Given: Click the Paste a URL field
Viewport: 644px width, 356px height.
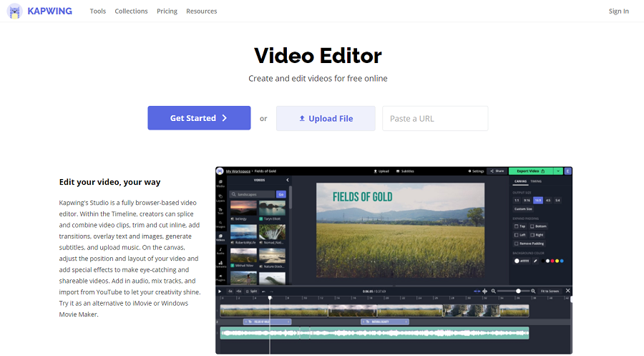Looking at the screenshot, I should point(435,118).
